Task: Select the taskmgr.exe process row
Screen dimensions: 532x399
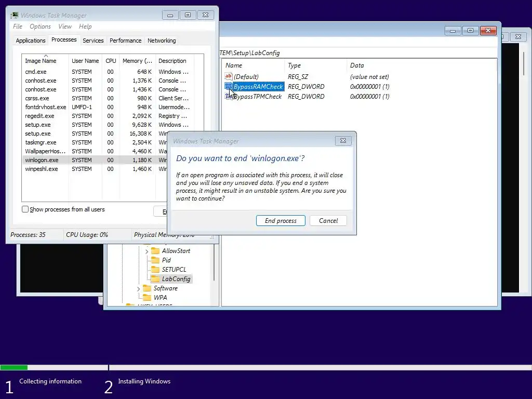Action: pos(95,142)
